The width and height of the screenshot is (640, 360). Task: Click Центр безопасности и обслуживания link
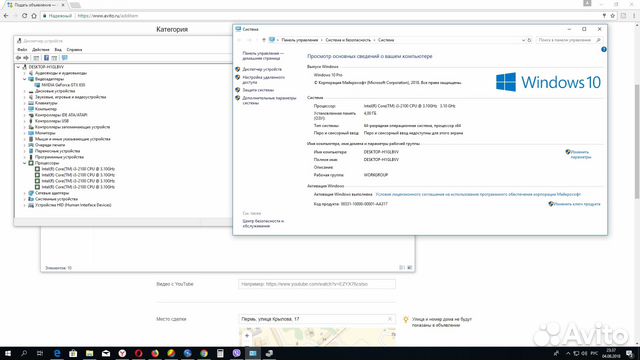(x=263, y=223)
